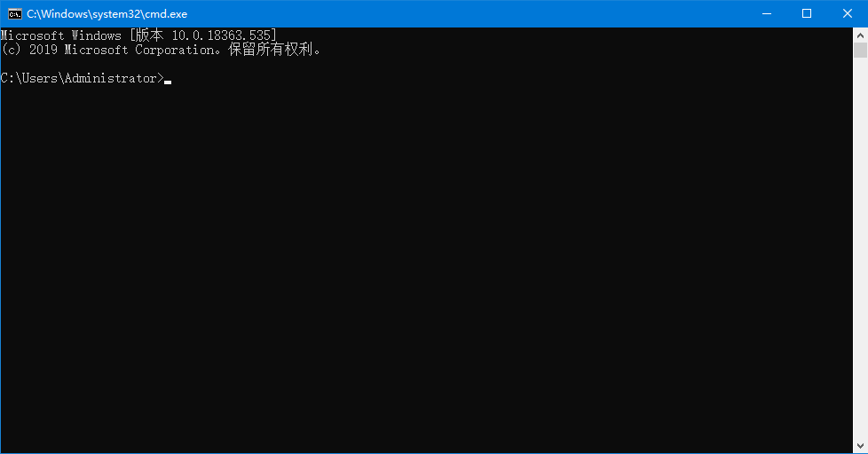Maximize the cmd.exe window
Viewport: 868px width, 454px height.
click(807, 14)
